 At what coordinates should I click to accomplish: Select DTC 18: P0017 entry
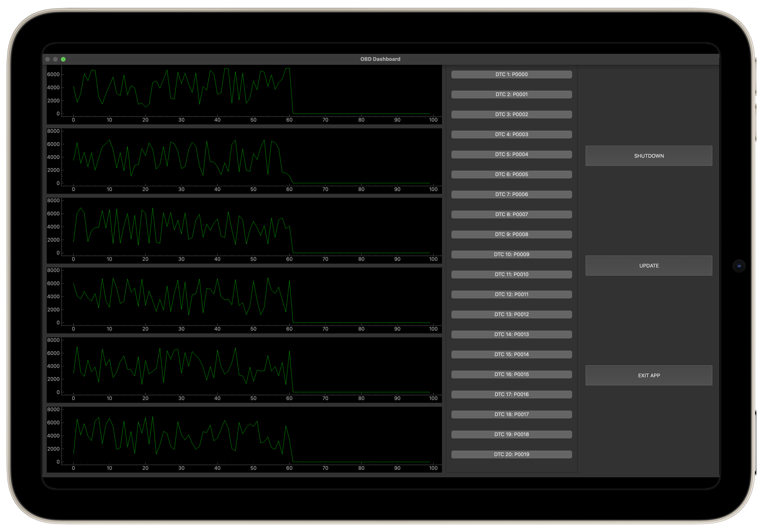point(511,414)
